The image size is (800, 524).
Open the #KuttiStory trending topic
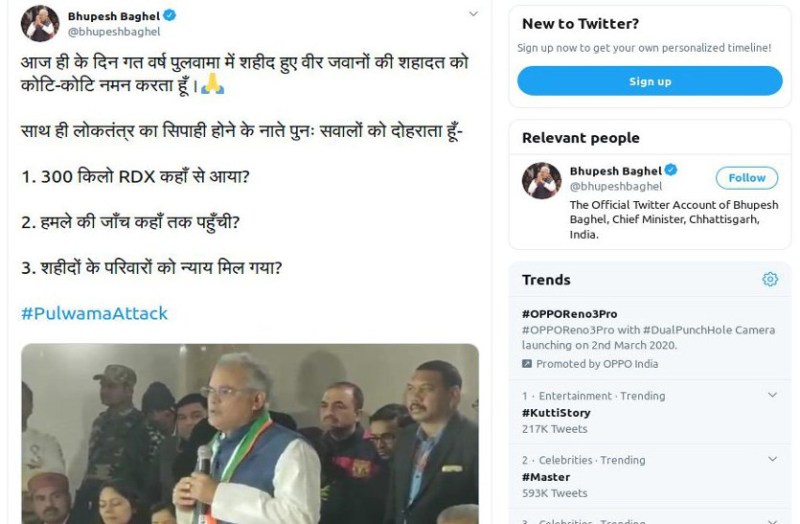pyautogui.click(x=556, y=413)
